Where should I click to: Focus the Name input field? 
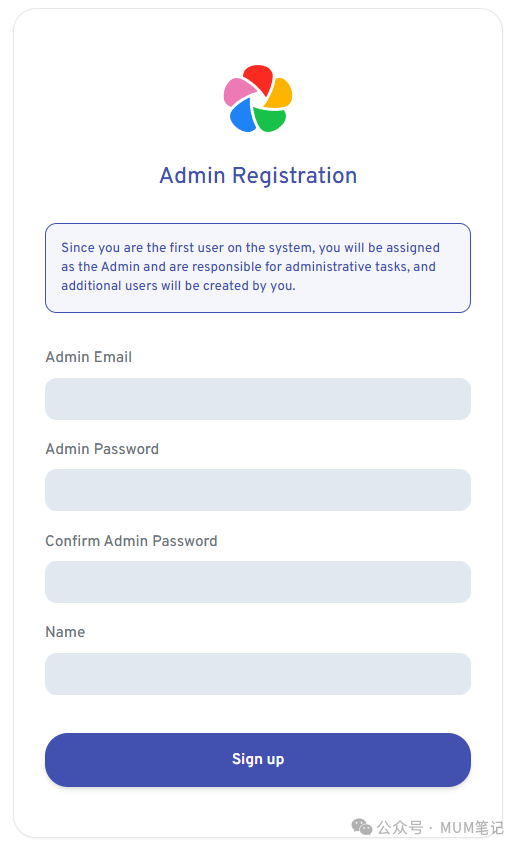(258, 674)
